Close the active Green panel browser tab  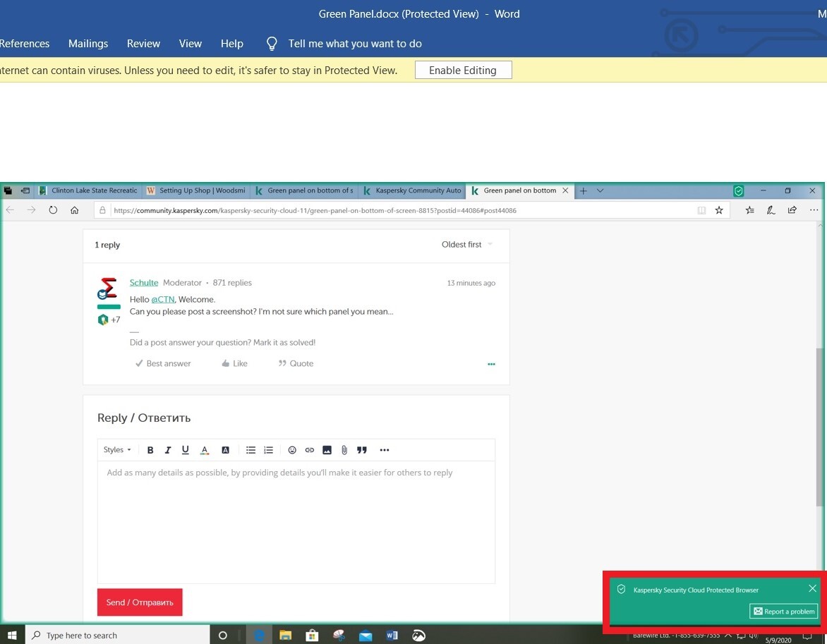click(565, 190)
